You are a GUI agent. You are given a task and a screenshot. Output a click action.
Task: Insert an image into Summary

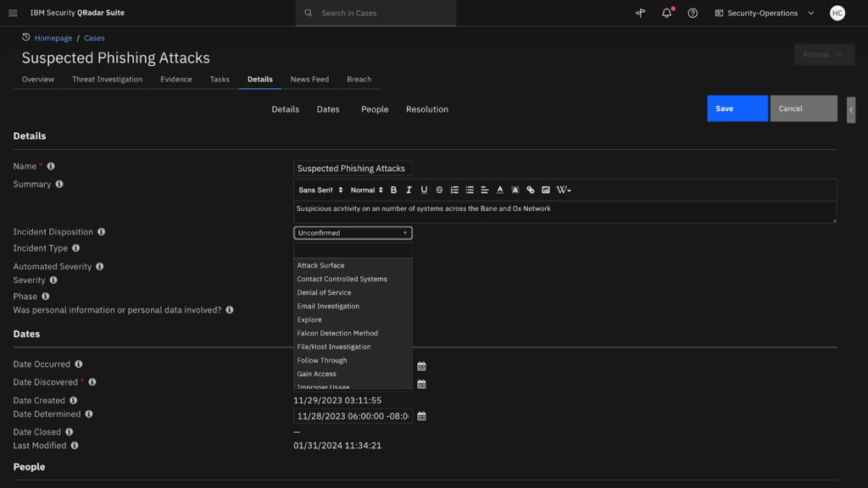click(546, 190)
